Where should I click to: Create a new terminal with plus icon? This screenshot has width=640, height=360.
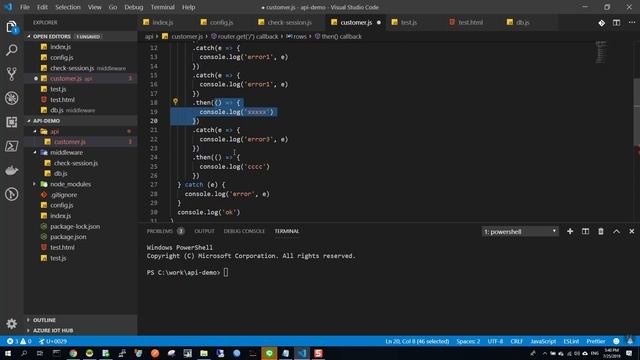(570, 231)
